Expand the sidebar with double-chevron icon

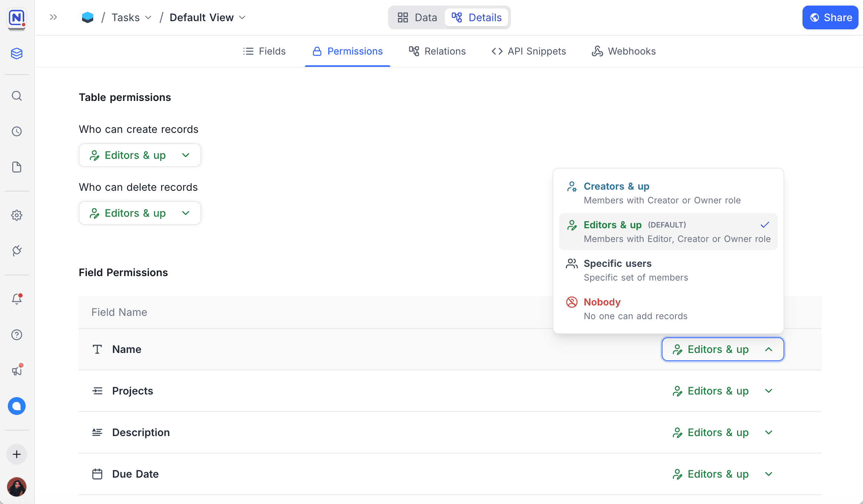click(x=53, y=17)
